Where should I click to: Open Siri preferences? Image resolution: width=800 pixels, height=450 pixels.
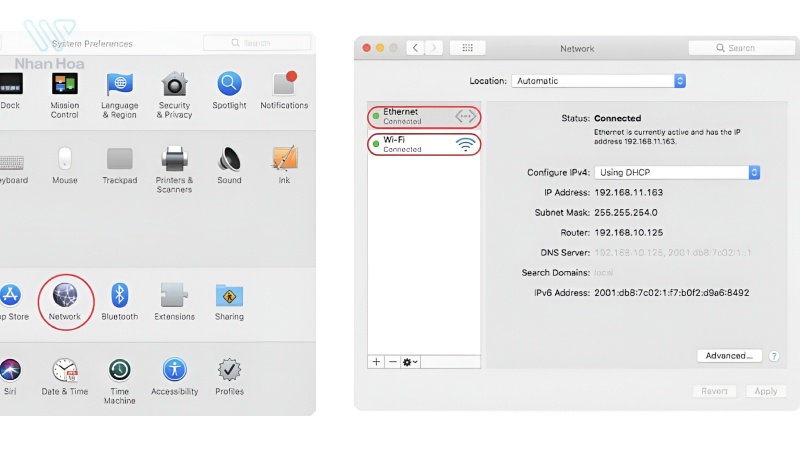coord(10,377)
